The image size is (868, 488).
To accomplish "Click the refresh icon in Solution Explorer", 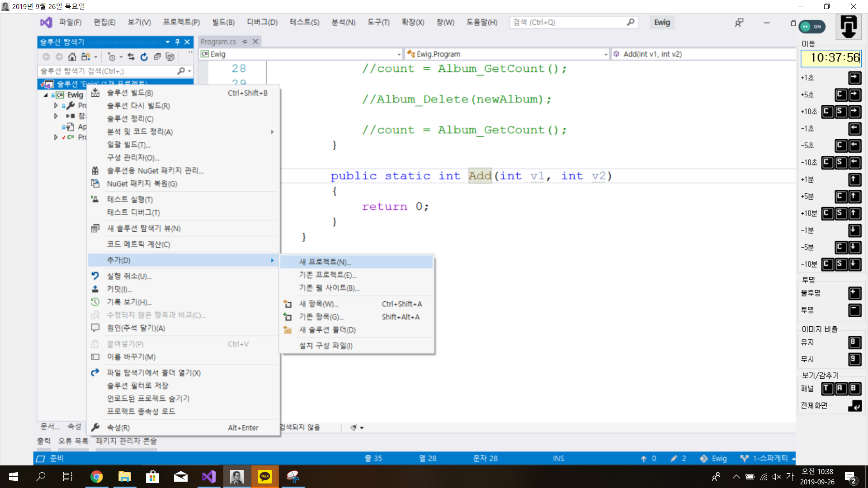I will pos(144,56).
